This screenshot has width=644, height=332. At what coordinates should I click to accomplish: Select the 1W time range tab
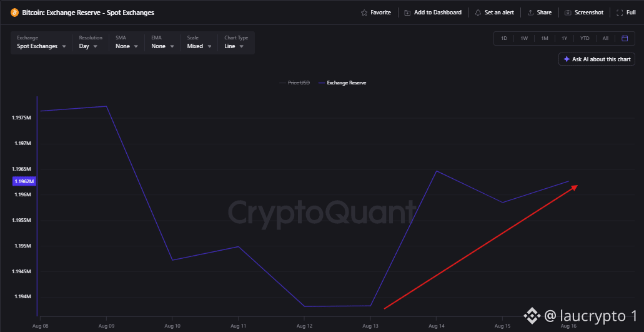[x=524, y=38]
